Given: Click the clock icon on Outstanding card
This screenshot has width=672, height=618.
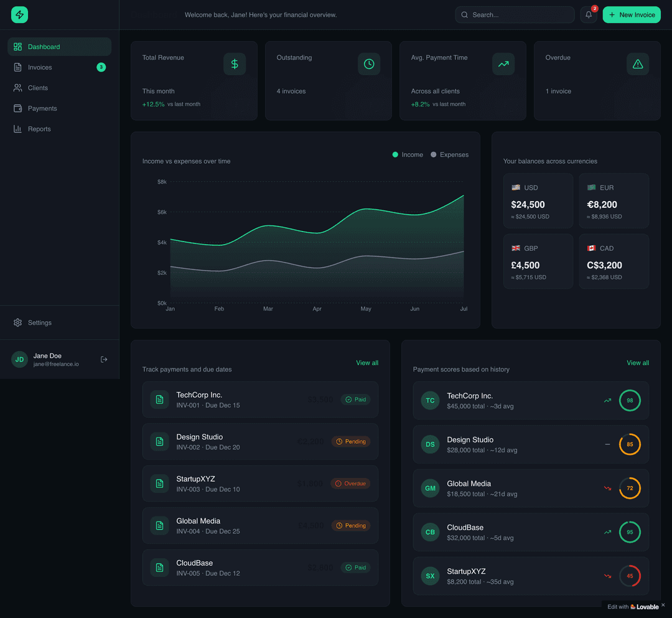Looking at the screenshot, I should point(369,63).
